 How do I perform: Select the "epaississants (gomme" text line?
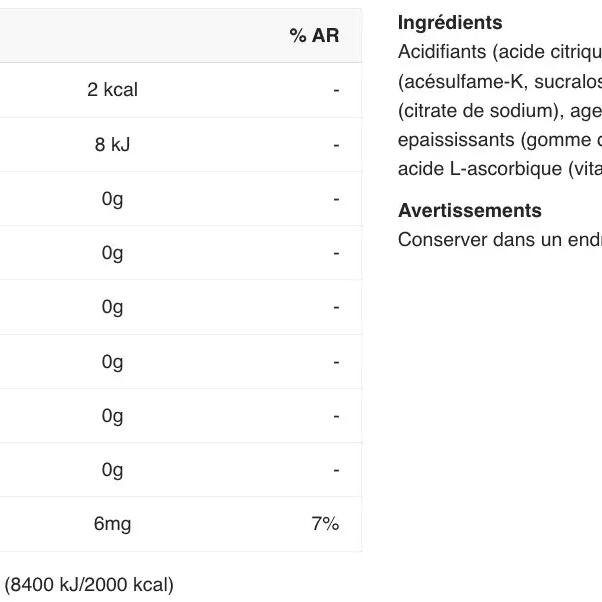499,139
